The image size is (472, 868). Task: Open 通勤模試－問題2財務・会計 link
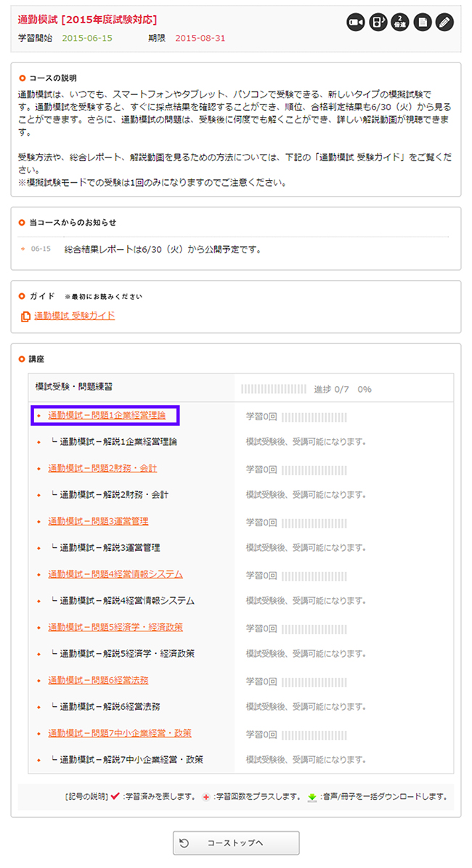click(102, 468)
